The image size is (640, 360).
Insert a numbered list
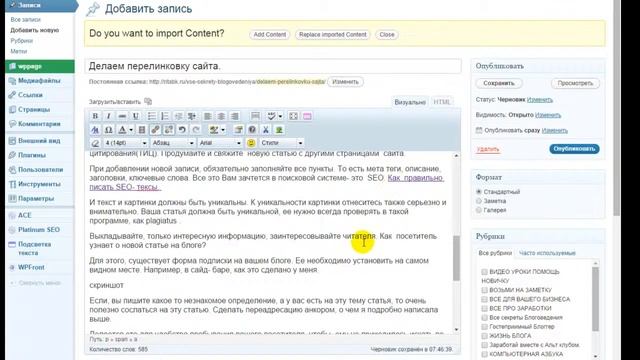click(164, 116)
